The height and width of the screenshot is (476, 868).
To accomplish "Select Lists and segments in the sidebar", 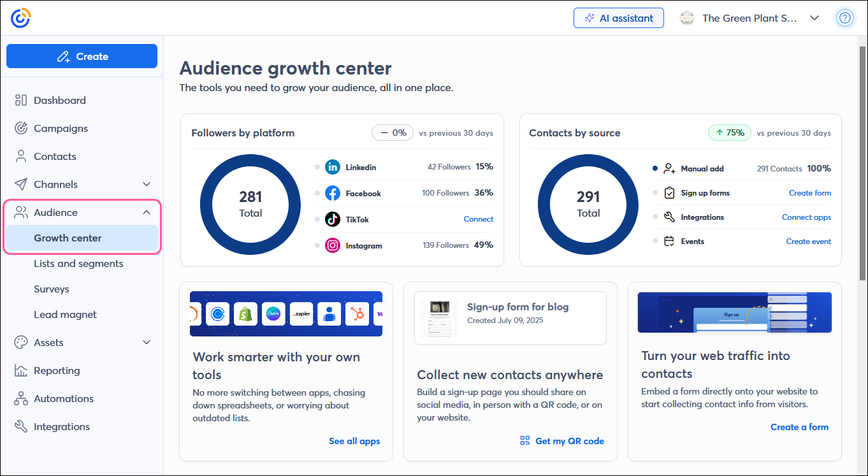I will tap(78, 263).
